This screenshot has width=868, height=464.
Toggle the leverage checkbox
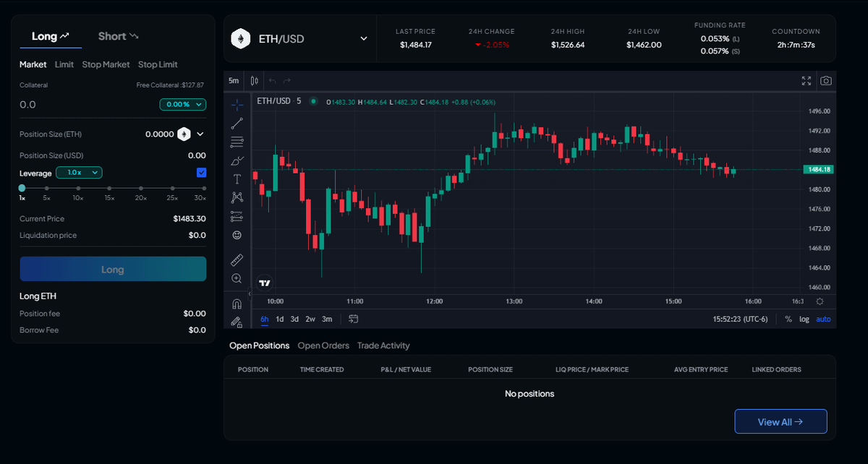pos(201,173)
